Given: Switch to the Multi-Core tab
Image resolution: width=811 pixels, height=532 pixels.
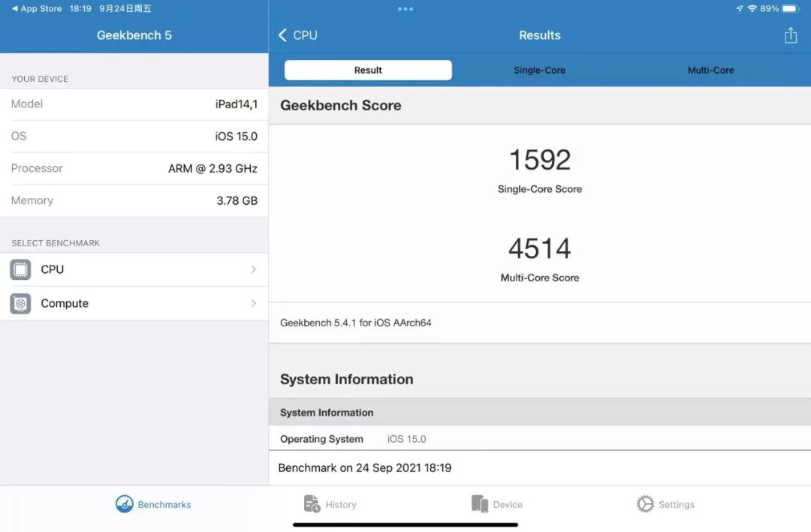Looking at the screenshot, I should click(710, 70).
